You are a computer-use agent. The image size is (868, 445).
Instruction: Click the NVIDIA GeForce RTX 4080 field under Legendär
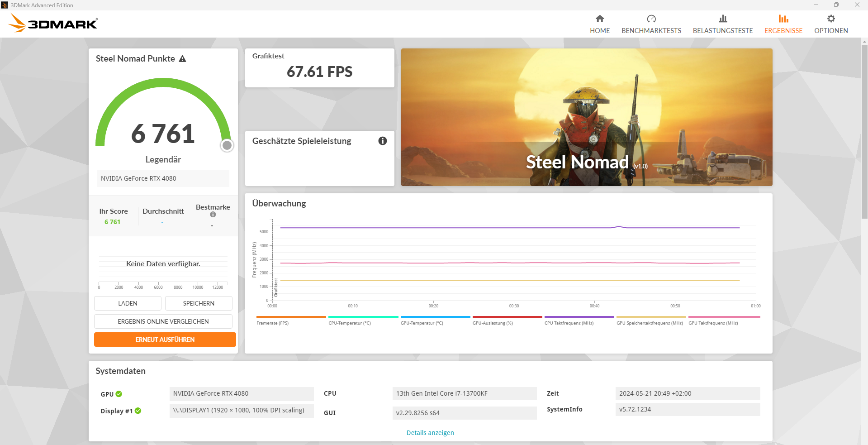click(163, 178)
